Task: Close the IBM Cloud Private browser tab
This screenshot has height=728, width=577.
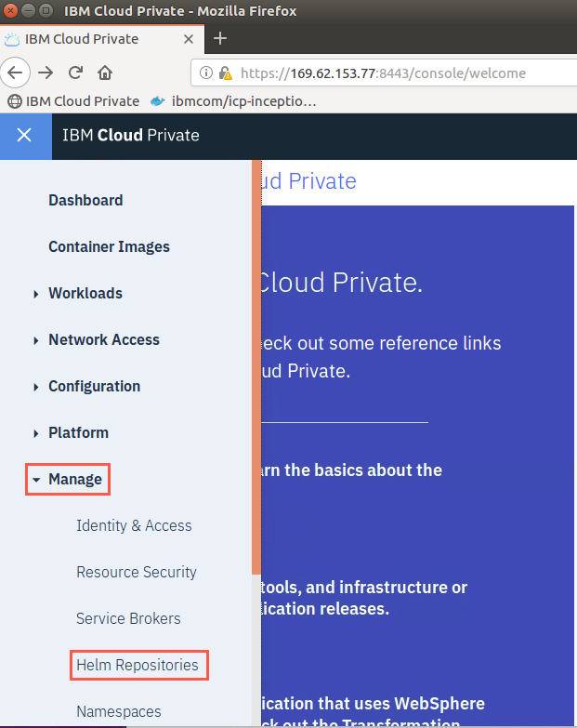Action: coord(189,39)
